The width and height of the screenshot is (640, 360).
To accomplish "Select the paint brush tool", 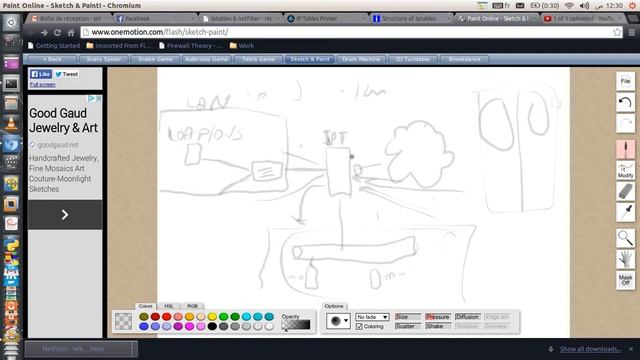I will tap(625, 149).
